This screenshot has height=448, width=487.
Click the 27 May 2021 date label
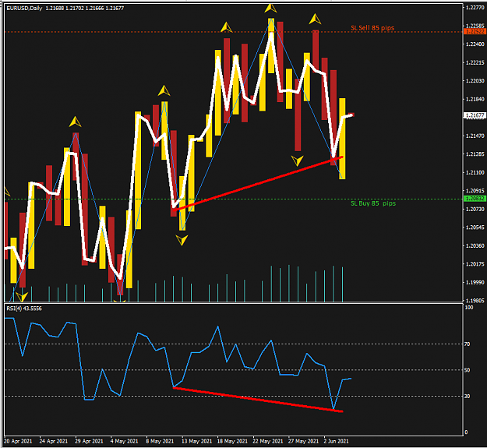(303, 441)
